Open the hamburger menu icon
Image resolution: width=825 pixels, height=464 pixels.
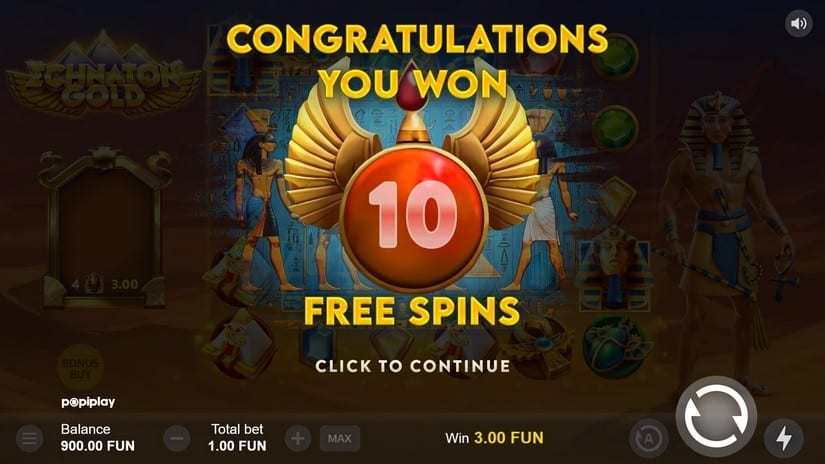click(29, 438)
